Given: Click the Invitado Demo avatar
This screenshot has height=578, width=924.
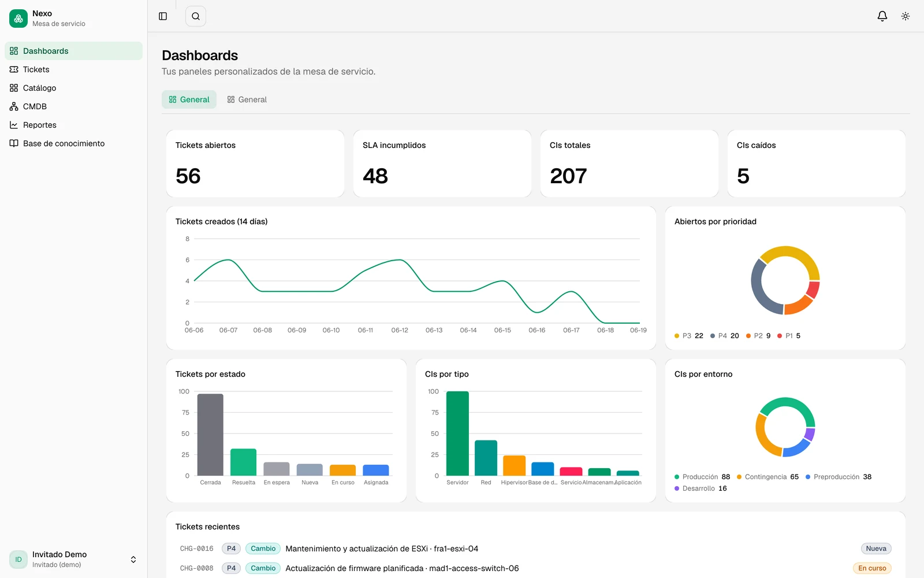Looking at the screenshot, I should (x=18, y=560).
